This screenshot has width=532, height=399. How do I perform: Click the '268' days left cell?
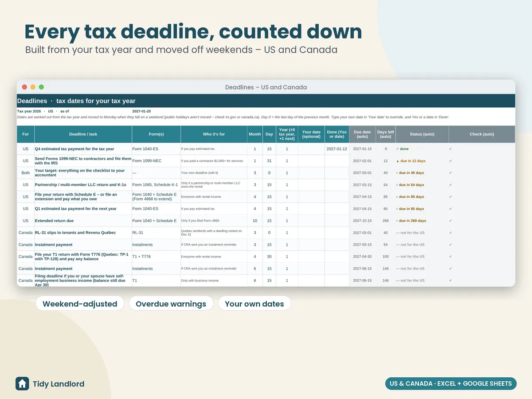click(x=385, y=221)
